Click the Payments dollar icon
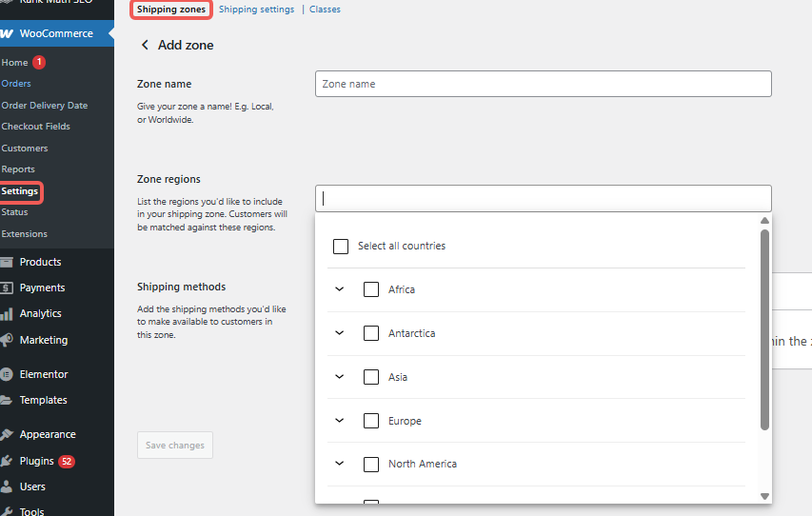Viewport: 812px width, 516px height. tap(6, 288)
